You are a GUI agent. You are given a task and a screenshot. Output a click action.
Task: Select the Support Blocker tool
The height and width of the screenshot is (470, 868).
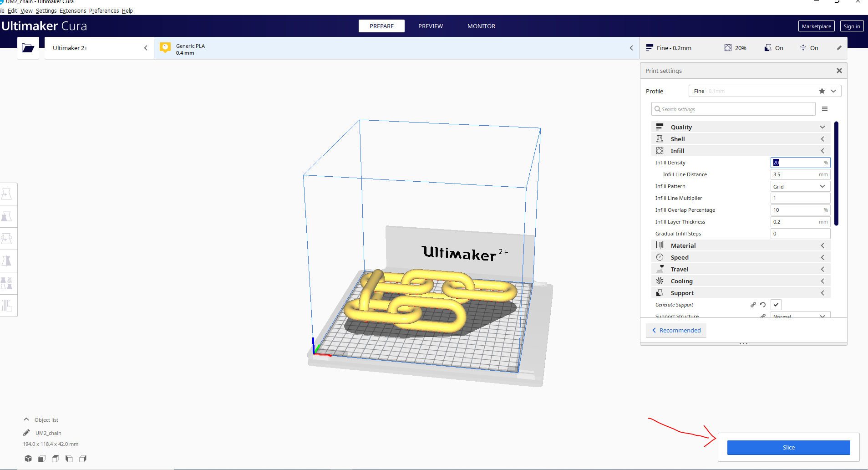pyautogui.click(x=7, y=305)
